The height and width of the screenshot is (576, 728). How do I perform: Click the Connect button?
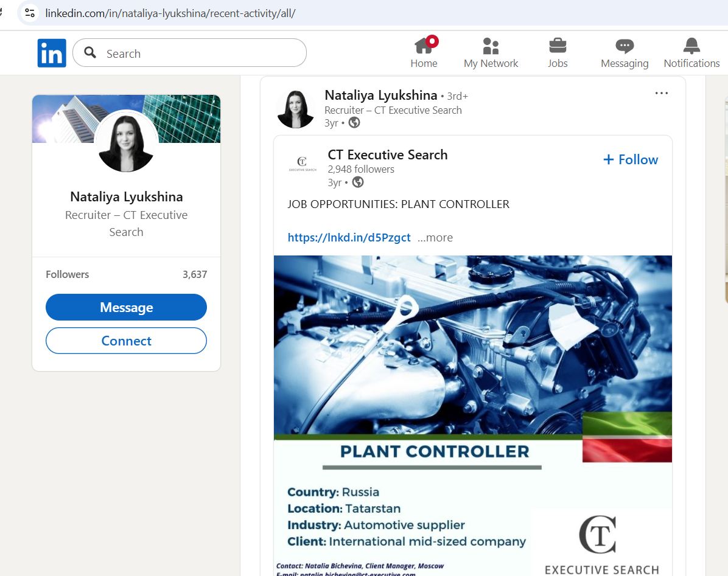[126, 341]
